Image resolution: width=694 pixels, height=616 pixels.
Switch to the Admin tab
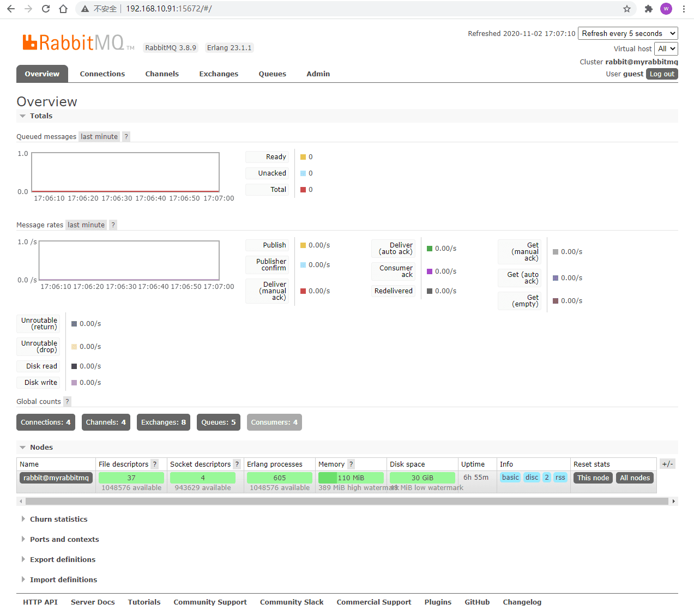(x=318, y=74)
